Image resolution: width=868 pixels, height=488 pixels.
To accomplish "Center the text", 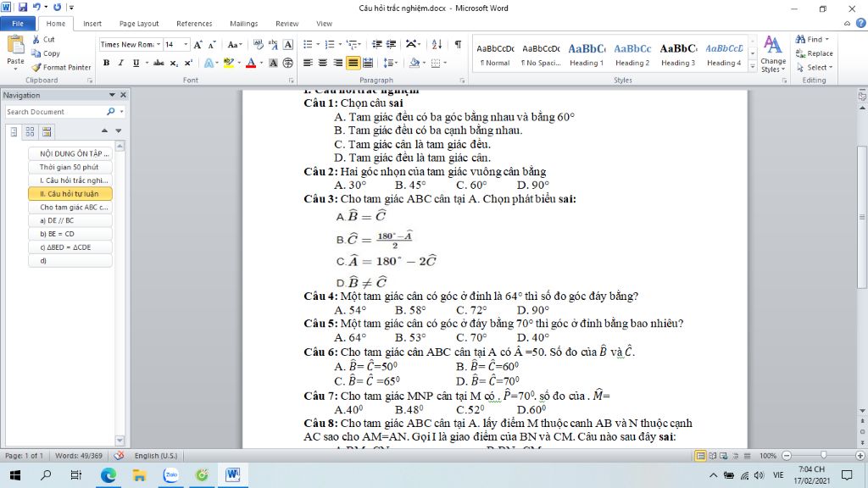I will 323,63.
